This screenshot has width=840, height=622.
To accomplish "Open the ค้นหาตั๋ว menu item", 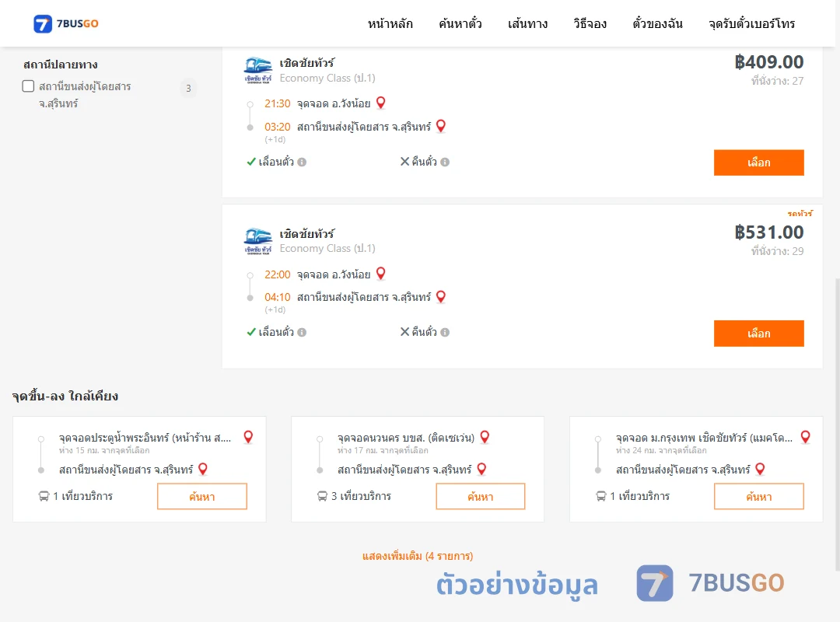I will [460, 23].
